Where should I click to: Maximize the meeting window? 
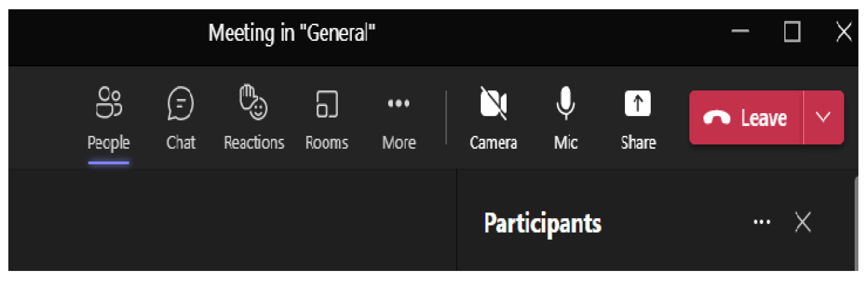[x=792, y=32]
